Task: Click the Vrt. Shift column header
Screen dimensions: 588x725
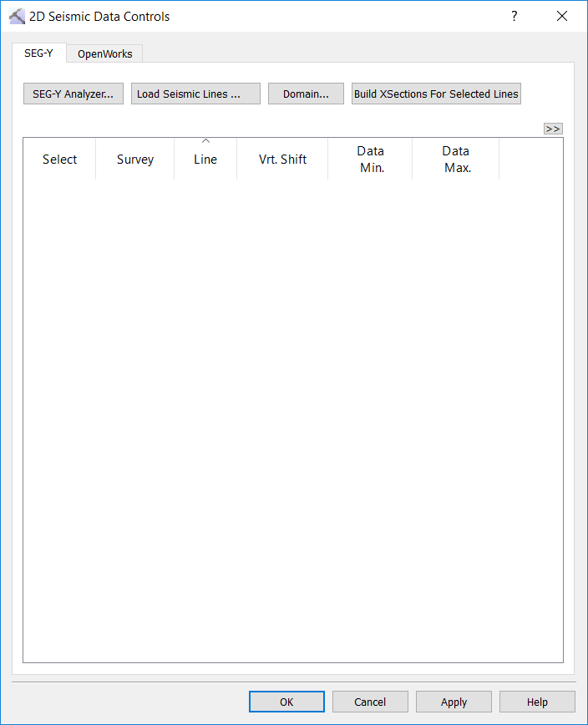Action: click(282, 160)
